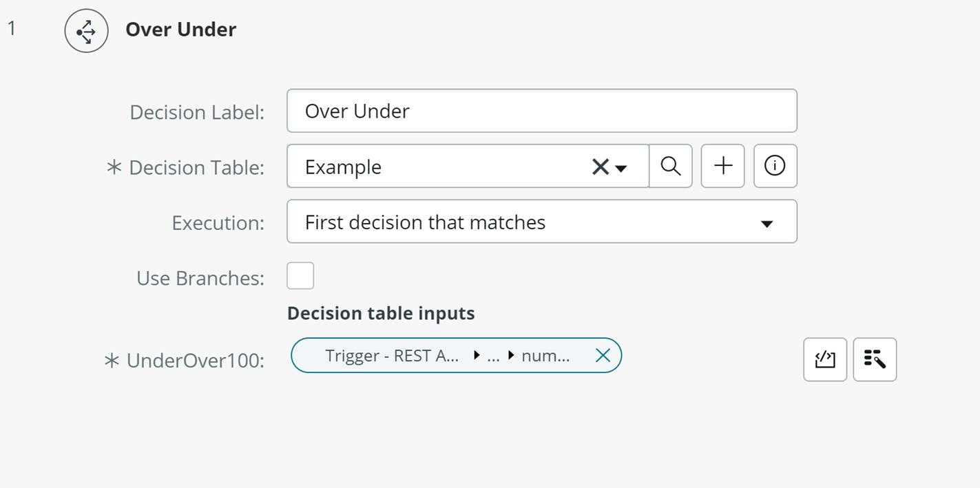This screenshot has height=488, width=980.
Task: Show Decision Table record info
Action: tap(775, 166)
